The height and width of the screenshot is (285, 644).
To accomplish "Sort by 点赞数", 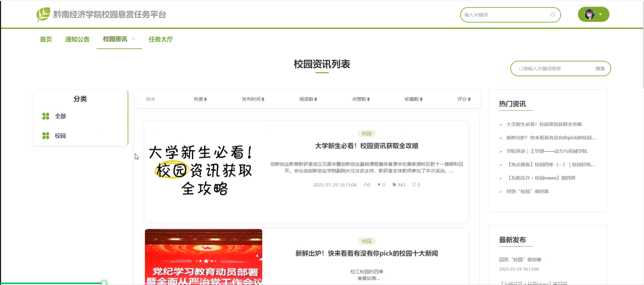I will 361,99.
